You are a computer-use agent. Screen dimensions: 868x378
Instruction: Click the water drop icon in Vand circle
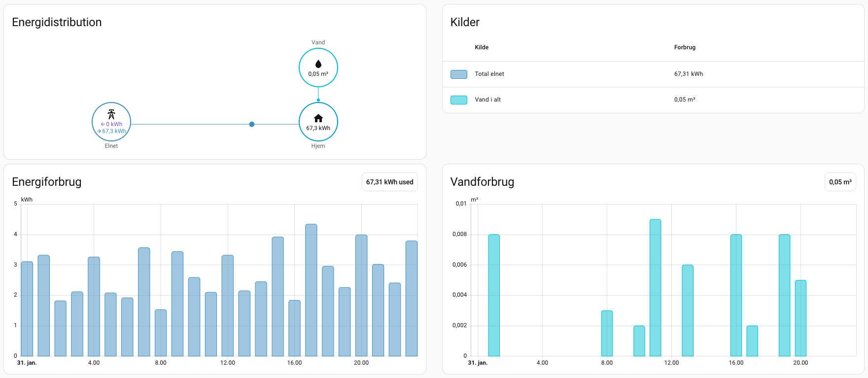click(318, 64)
